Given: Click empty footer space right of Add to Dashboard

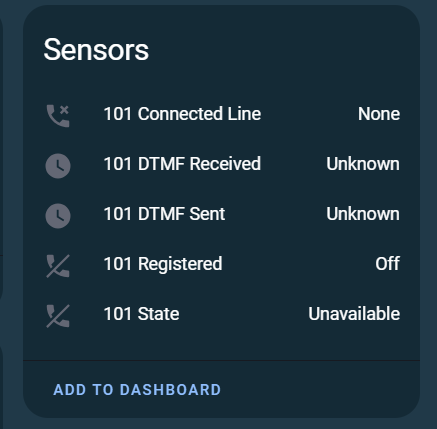Looking at the screenshot, I should (320, 390).
